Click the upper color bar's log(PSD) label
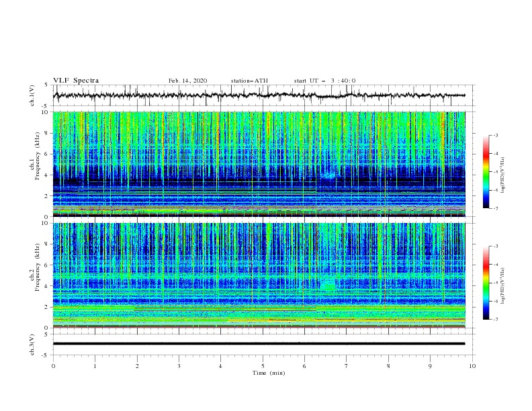 tap(502, 175)
